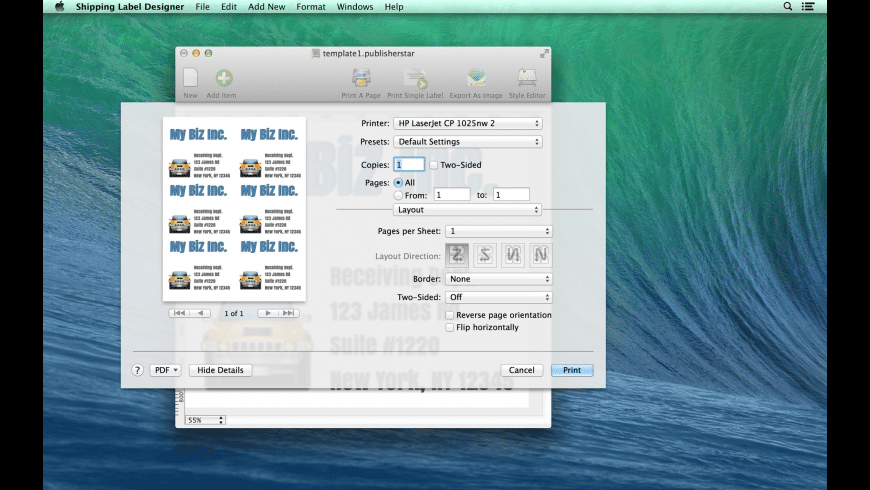
Task: Go to last page in preview
Action: [289, 313]
